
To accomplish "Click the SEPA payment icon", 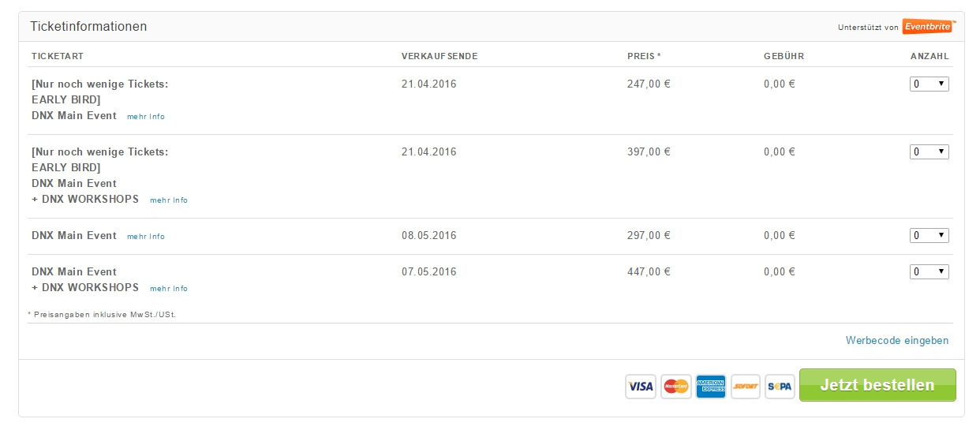I will [780, 387].
